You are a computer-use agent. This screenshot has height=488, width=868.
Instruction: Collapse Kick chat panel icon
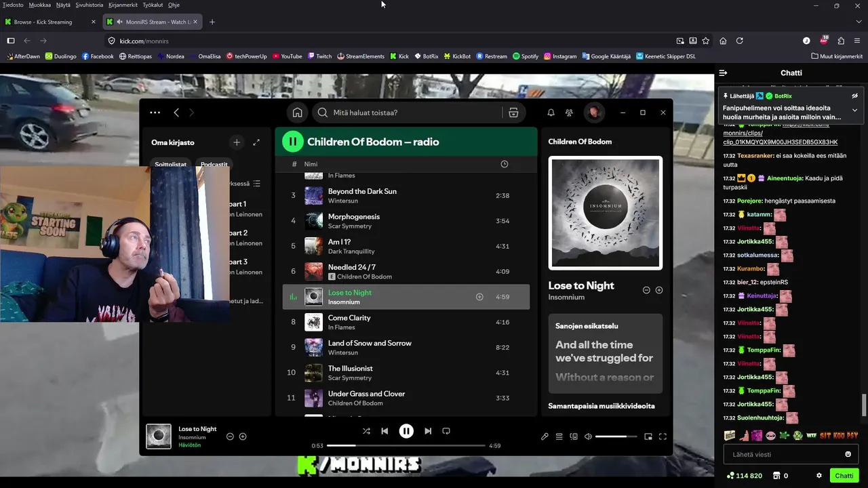click(x=724, y=73)
